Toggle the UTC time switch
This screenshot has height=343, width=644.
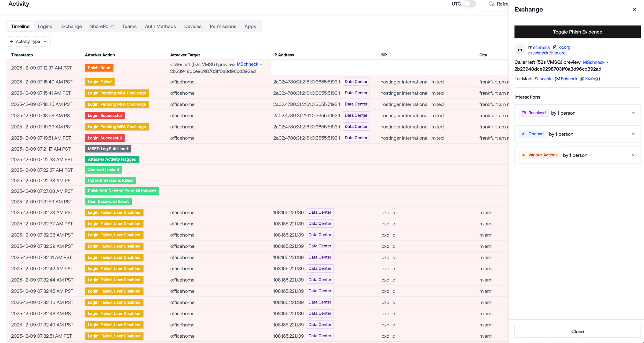tap(470, 4)
